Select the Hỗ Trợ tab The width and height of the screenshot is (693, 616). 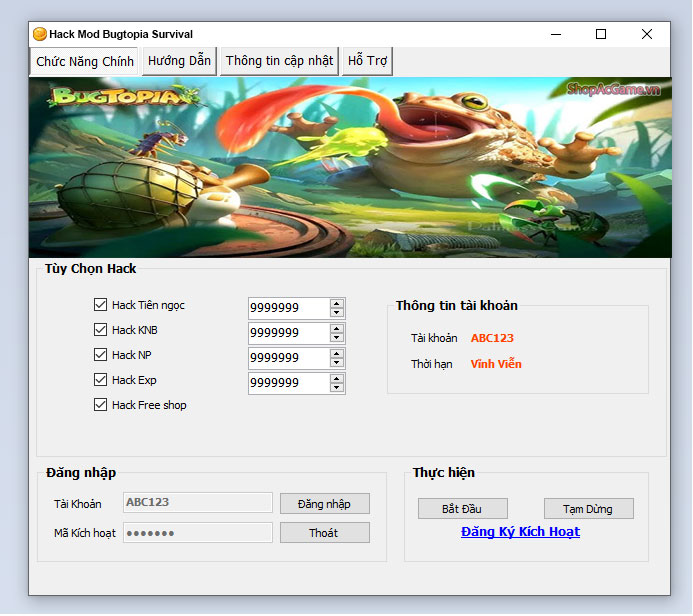pos(367,61)
